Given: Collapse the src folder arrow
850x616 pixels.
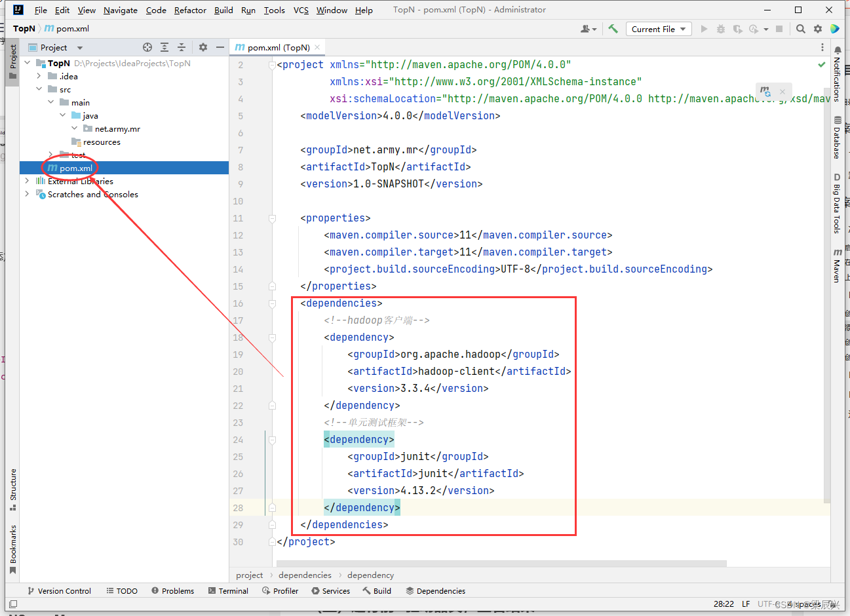Looking at the screenshot, I should (39, 89).
